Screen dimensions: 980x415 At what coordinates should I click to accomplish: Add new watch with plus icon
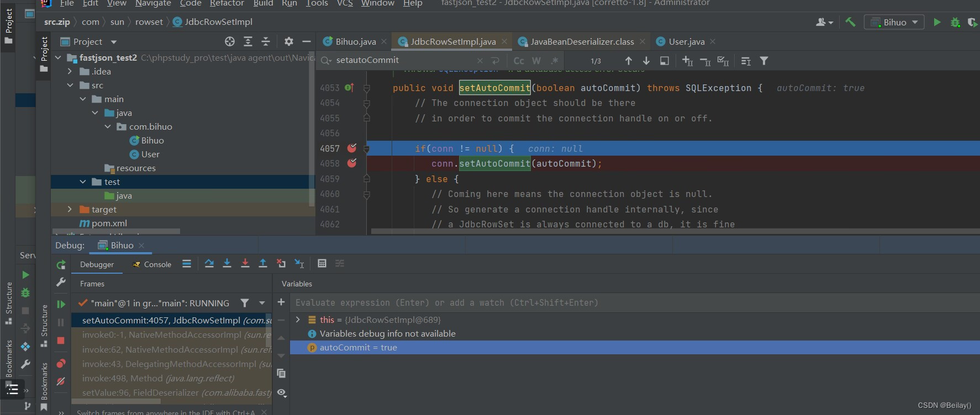pos(281,302)
